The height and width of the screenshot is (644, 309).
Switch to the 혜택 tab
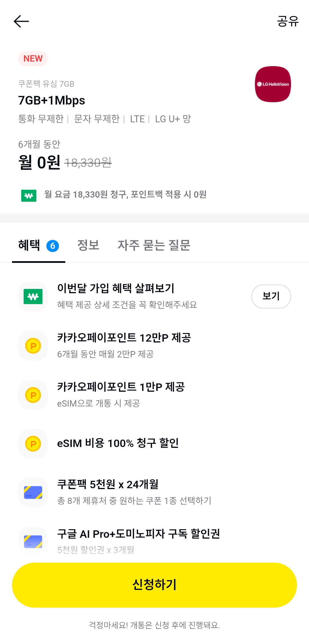click(39, 245)
